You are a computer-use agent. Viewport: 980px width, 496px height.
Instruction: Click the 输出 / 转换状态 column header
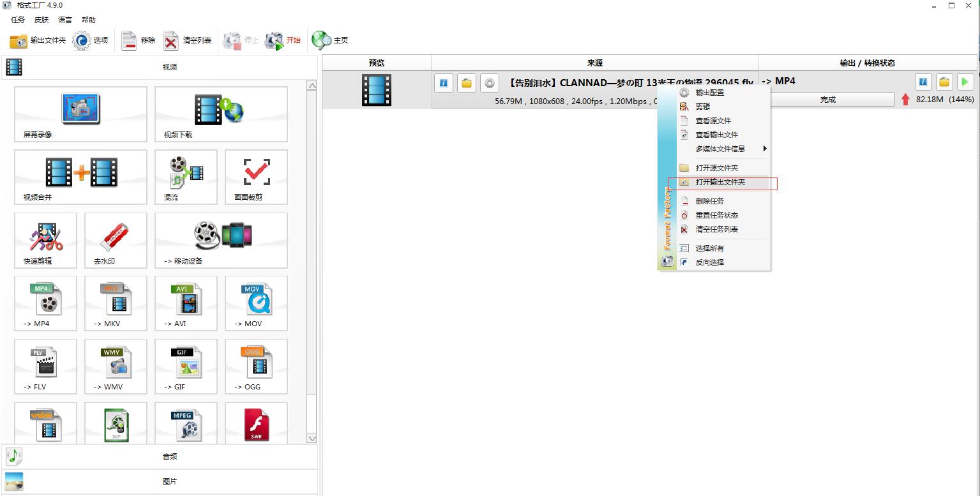[868, 63]
